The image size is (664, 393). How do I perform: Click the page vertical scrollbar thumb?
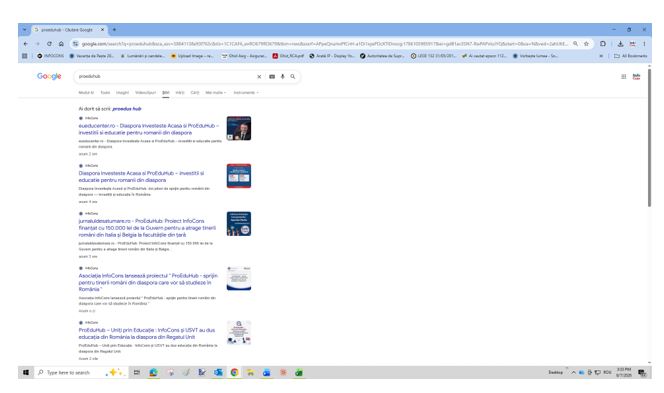tap(649, 138)
